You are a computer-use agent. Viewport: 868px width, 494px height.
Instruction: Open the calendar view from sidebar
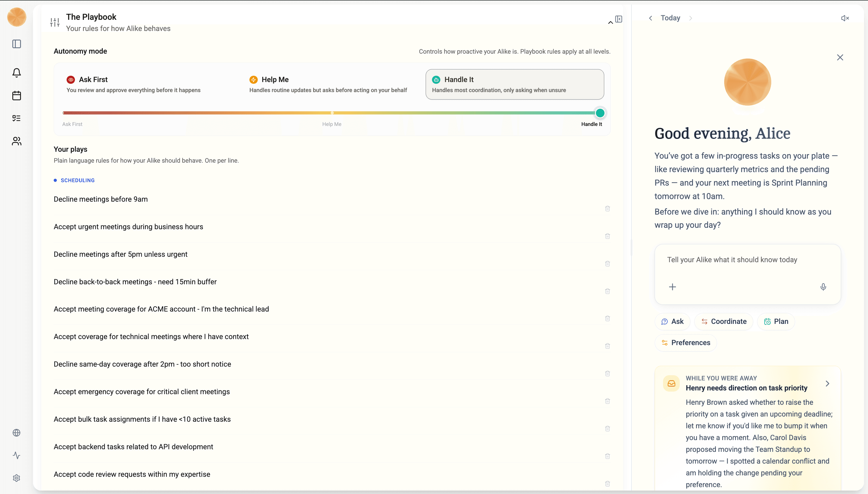pos(16,96)
